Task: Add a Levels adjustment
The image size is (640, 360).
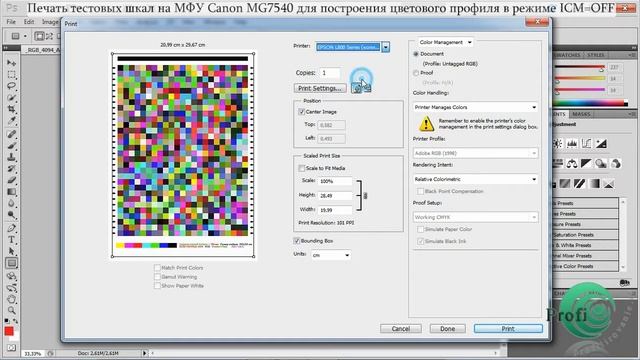Action: [572, 143]
